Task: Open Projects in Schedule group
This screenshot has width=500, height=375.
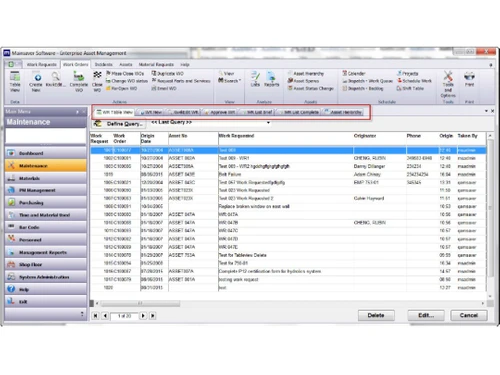Action: [407, 73]
